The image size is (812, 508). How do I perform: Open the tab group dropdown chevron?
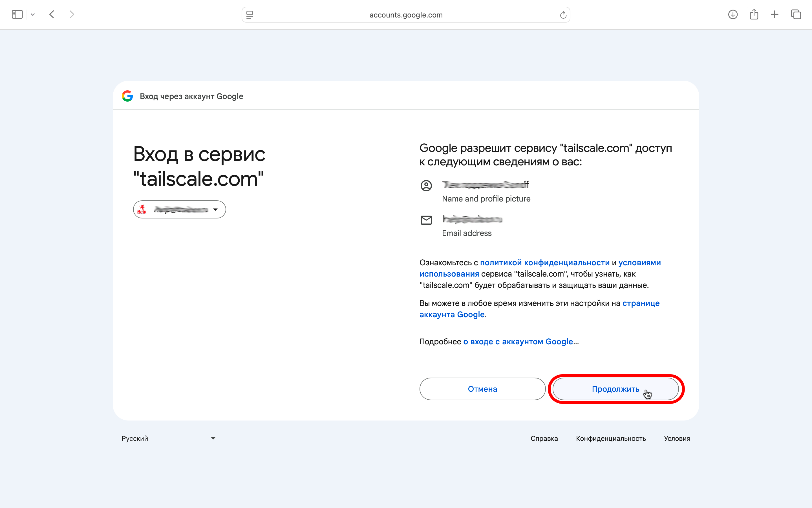click(32, 14)
